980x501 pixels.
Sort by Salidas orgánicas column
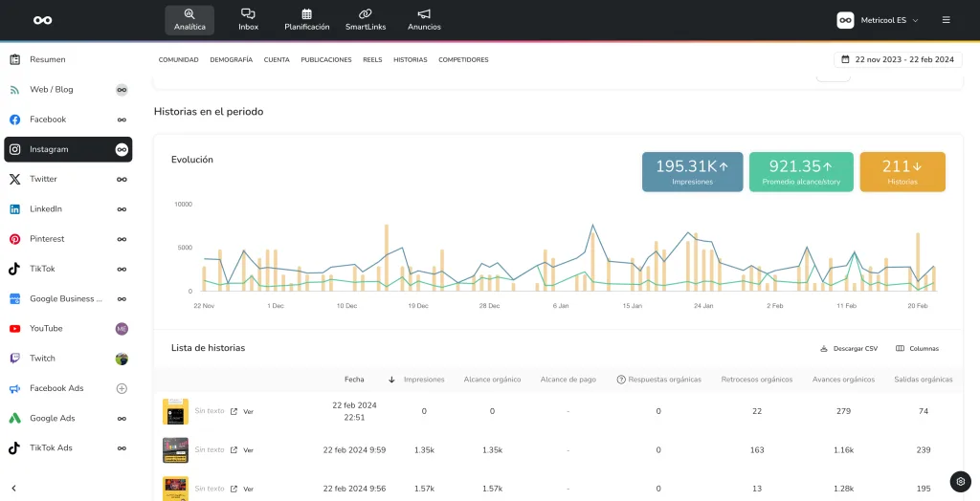(924, 380)
